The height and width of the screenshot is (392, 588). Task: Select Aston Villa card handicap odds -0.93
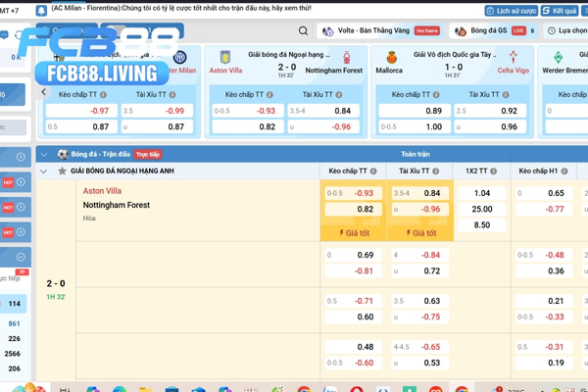[248, 111]
